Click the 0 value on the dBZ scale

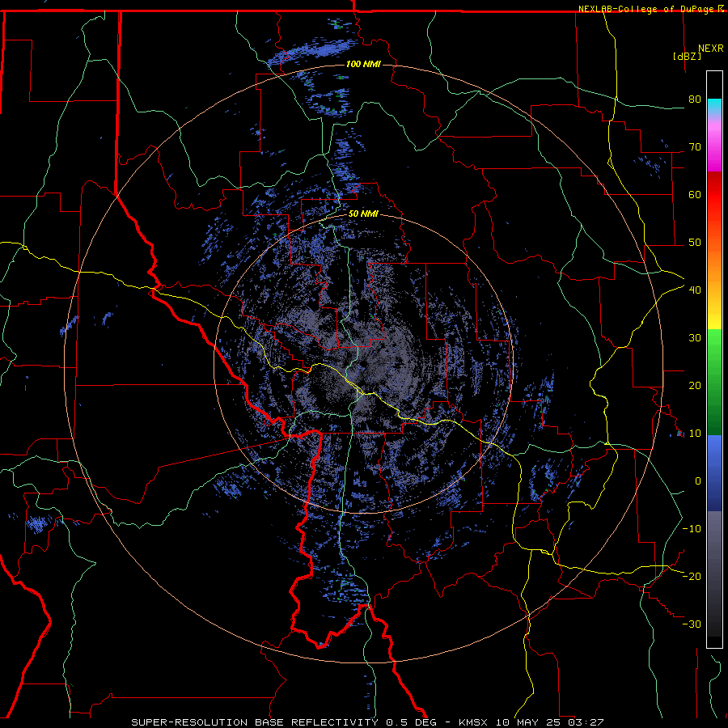(x=698, y=481)
